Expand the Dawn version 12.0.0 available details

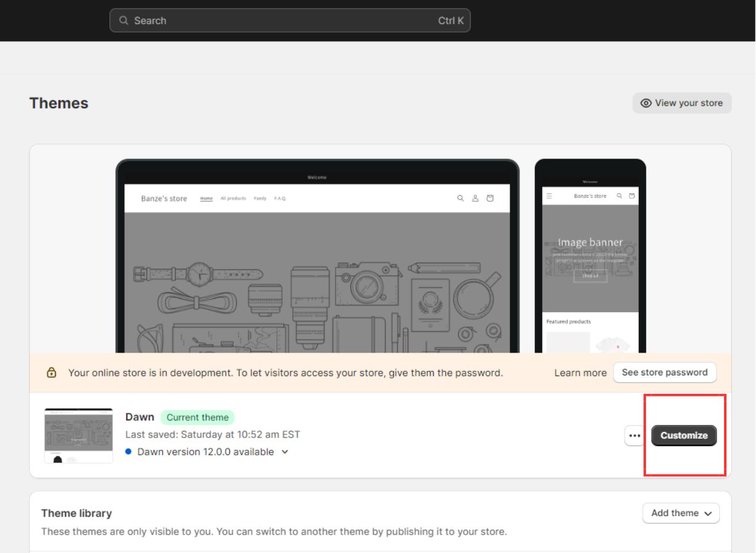point(285,452)
